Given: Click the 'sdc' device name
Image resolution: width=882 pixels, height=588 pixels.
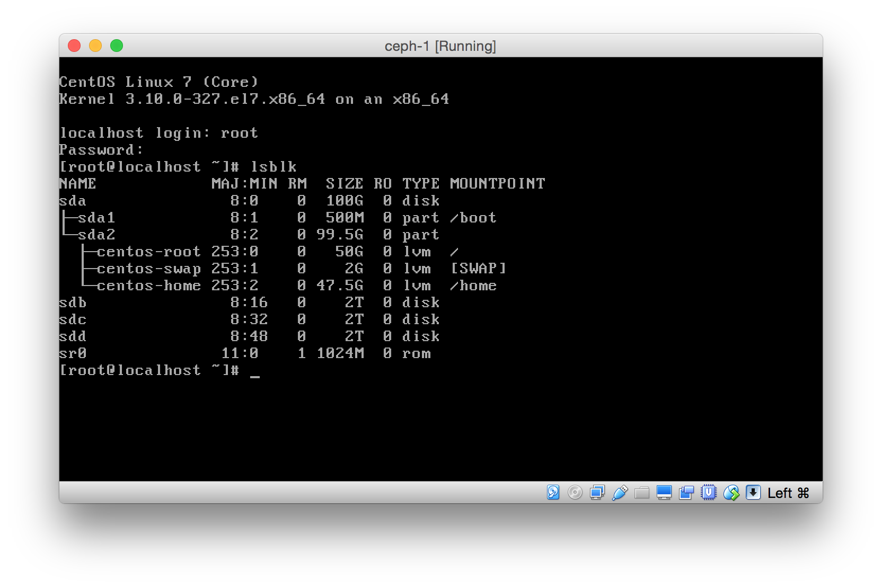Looking at the screenshot, I should (x=73, y=319).
